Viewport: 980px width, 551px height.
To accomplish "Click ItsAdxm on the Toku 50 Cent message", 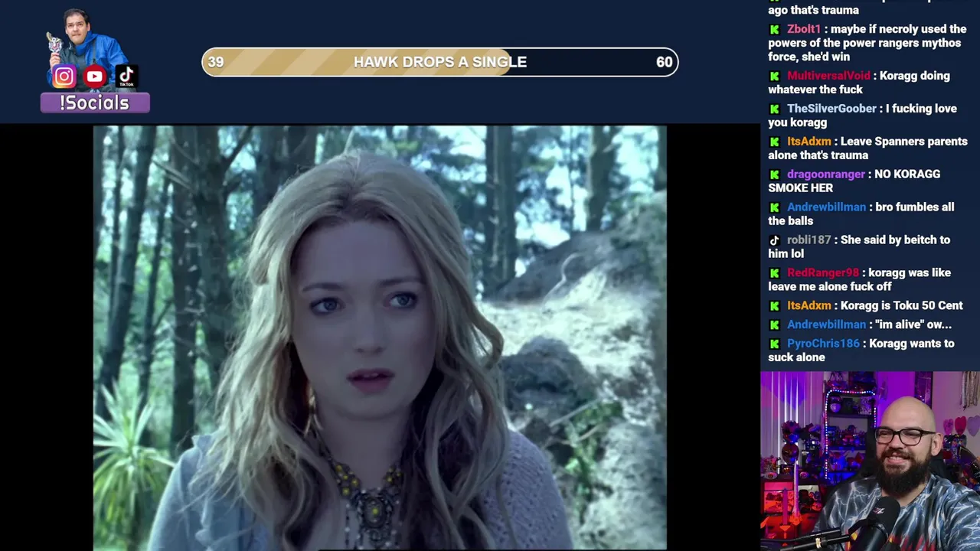I will tap(808, 305).
